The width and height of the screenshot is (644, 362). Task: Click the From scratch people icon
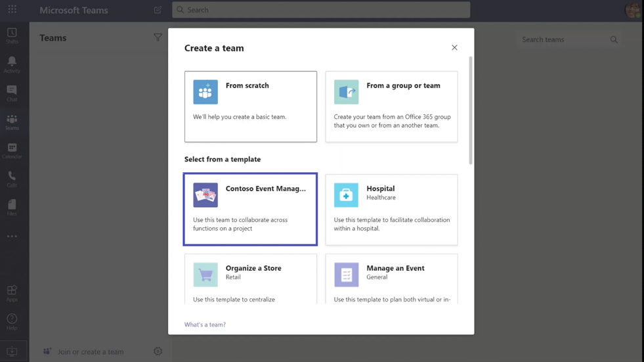(x=205, y=91)
